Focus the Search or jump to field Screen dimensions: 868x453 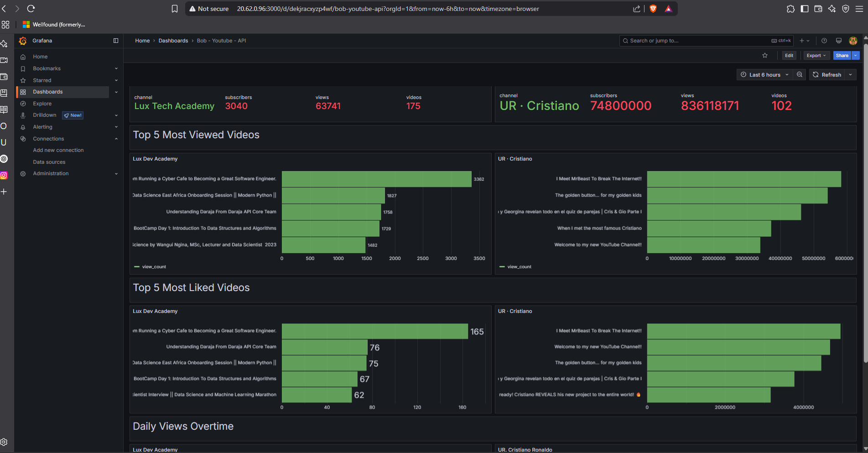pos(706,41)
